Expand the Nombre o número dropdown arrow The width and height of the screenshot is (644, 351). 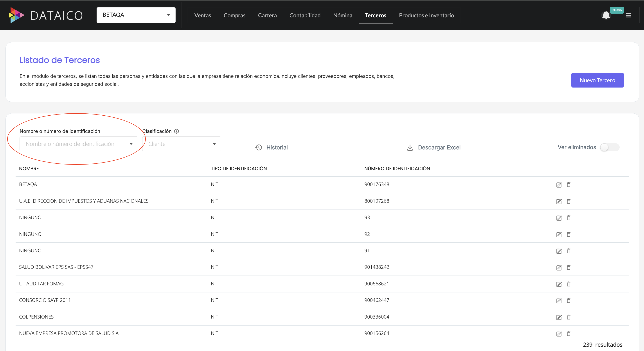(x=131, y=144)
